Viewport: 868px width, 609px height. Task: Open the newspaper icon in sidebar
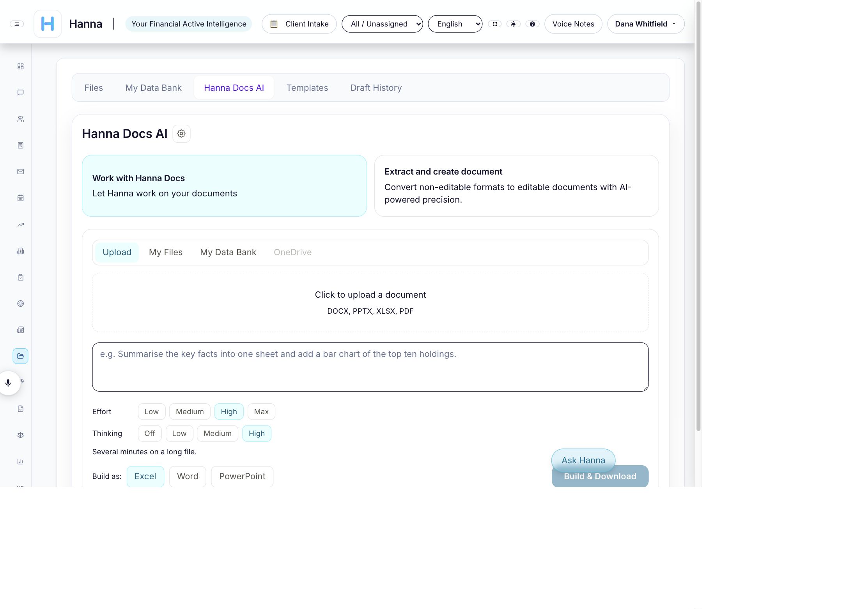[x=21, y=330]
